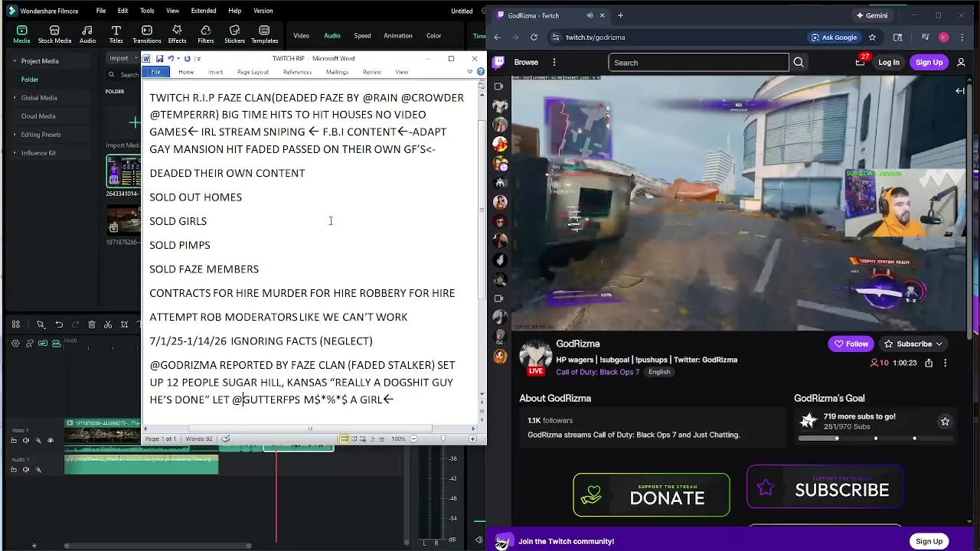Viewport: 980px width, 551px height.
Task: Open the File menu in Filmora
Action: pos(101,11)
